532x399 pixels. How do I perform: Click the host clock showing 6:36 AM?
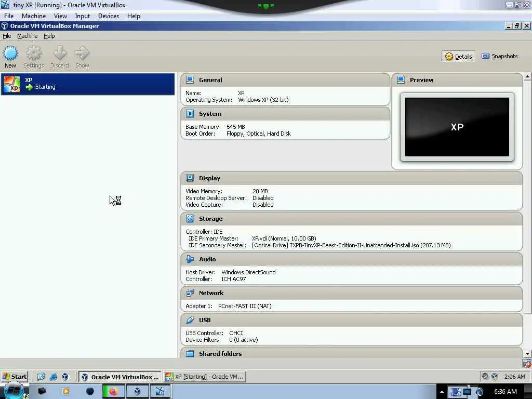505,392
